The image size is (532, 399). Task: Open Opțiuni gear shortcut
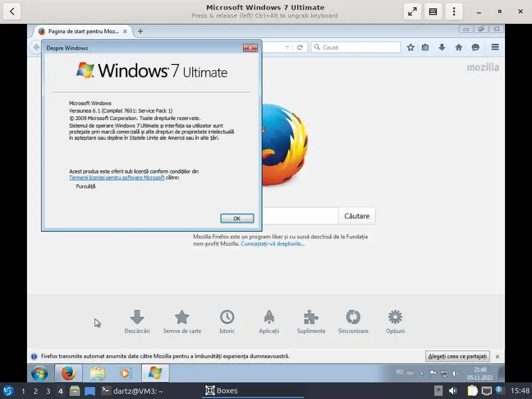[395, 322]
